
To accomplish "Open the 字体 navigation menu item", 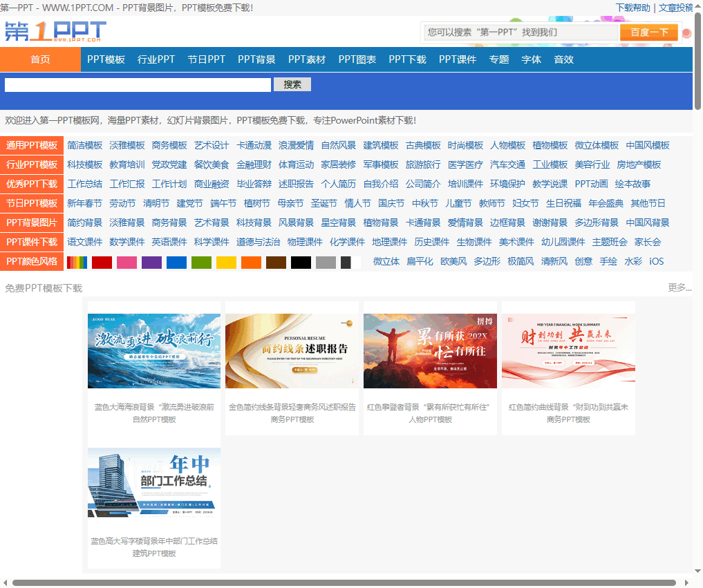I will 531,59.
